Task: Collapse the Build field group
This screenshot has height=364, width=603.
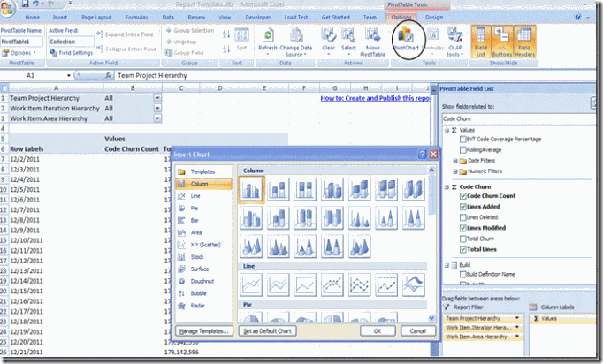Action: click(x=447, y=265)
